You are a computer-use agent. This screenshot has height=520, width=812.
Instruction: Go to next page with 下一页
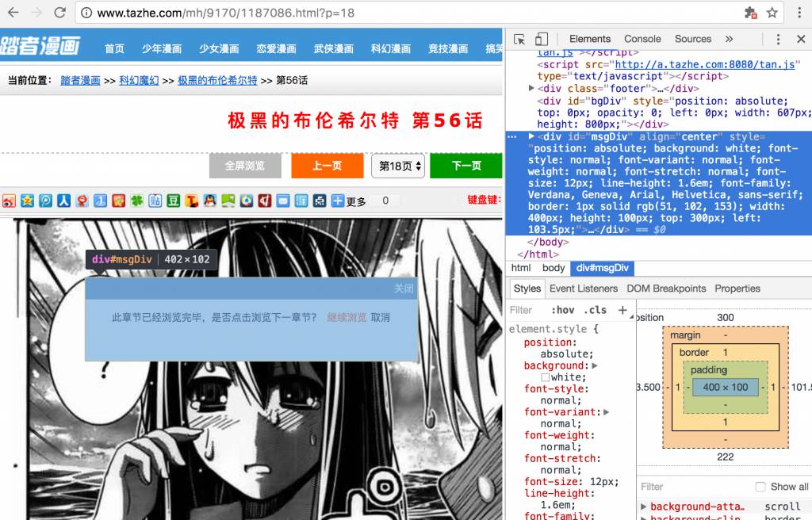[466, 166]
